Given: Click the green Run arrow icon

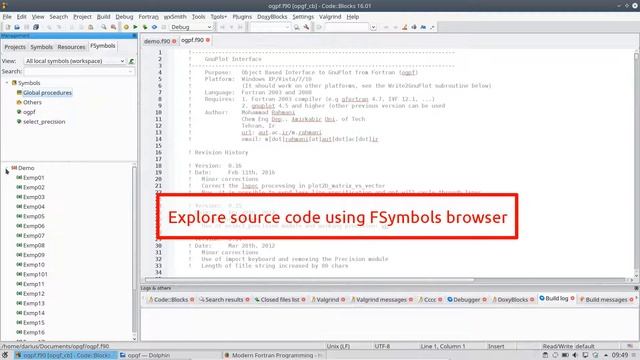Looking at the screenshot, I should click(x=136, y=27).
